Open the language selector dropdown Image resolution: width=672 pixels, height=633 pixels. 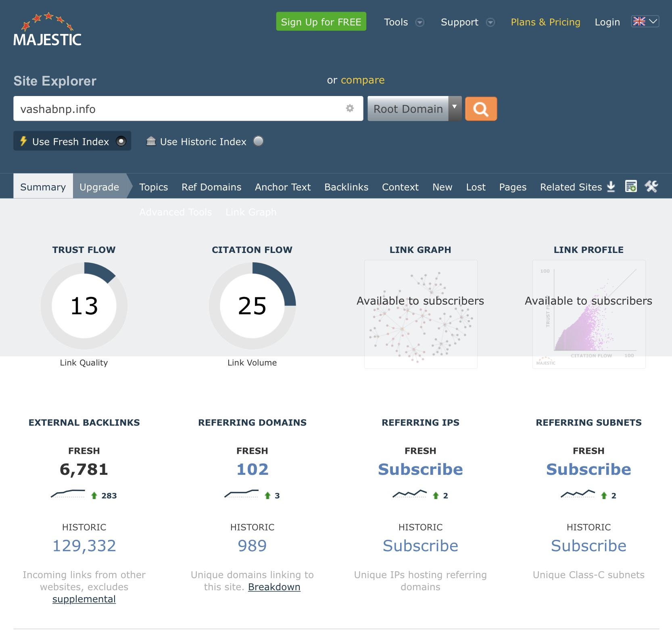coord(645,21)
